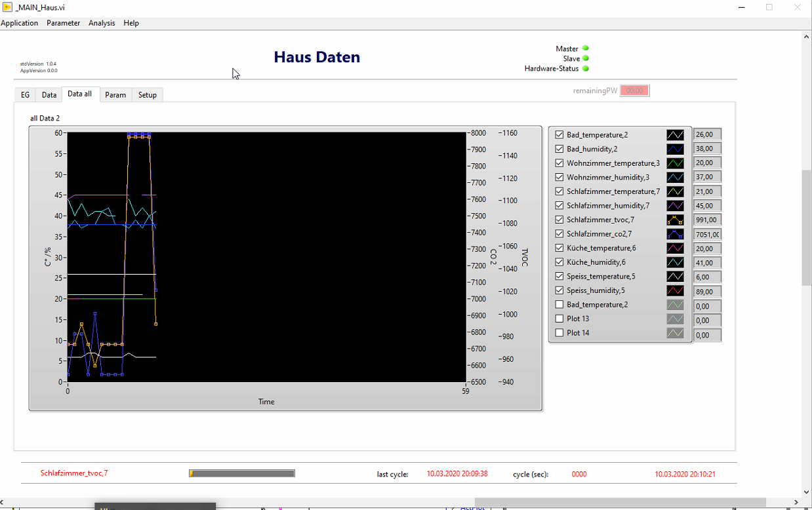Click Schlafzimmer_temperature,7 plot style icon
The width and height of the screenshot is (812, 510).
click(675, 191)
